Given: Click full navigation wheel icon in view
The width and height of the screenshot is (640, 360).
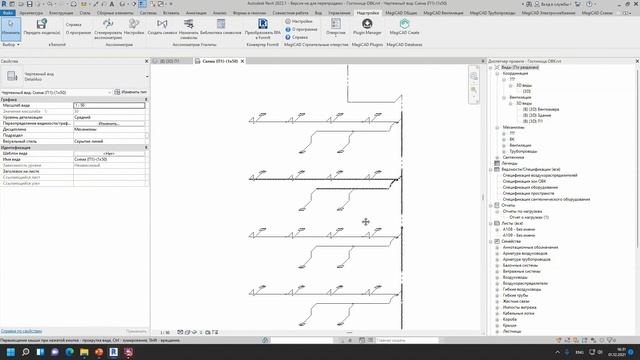Looking at the screenshot, I should 473,76.
